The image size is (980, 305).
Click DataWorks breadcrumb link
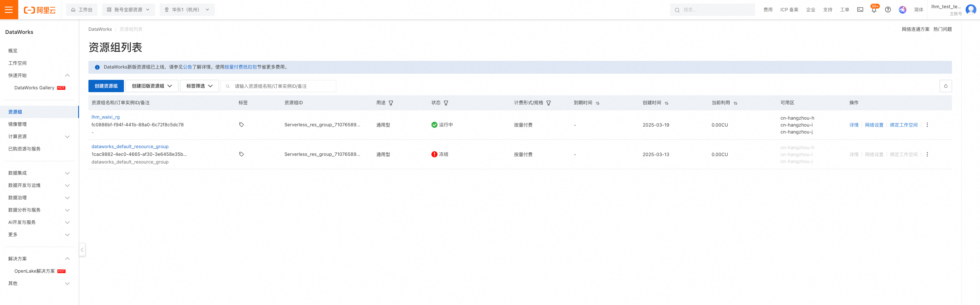[100, 29]
